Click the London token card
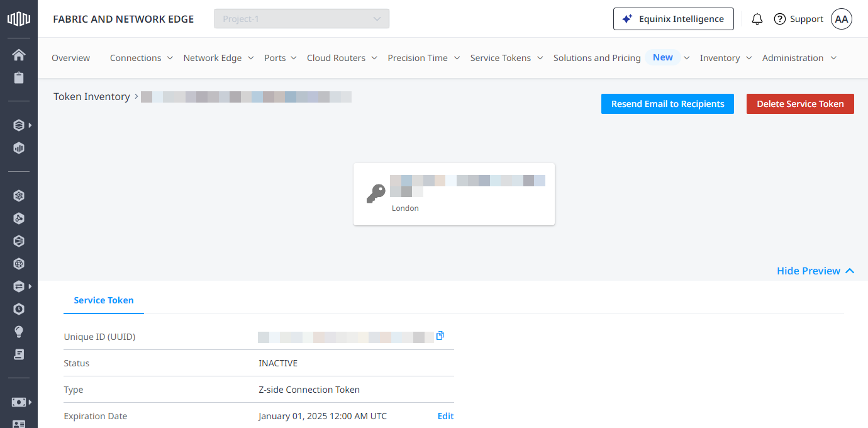This screenshot has width=868, height=428. click(454, 194)
